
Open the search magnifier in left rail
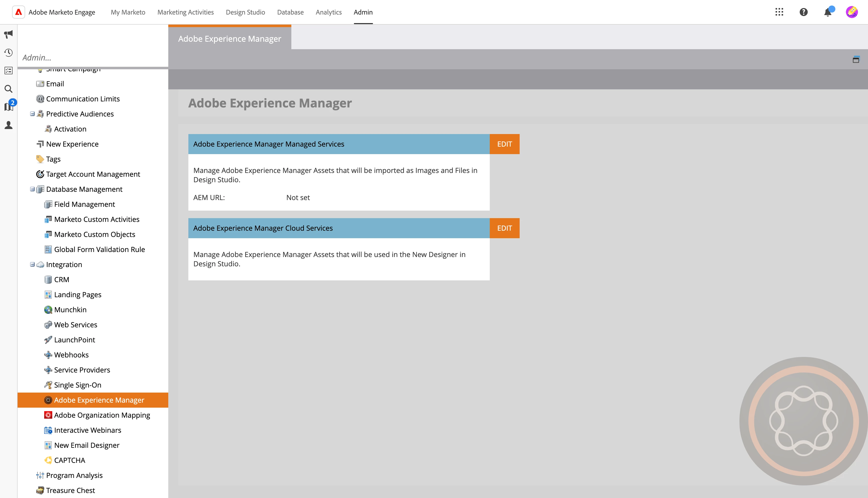(9, 89)
